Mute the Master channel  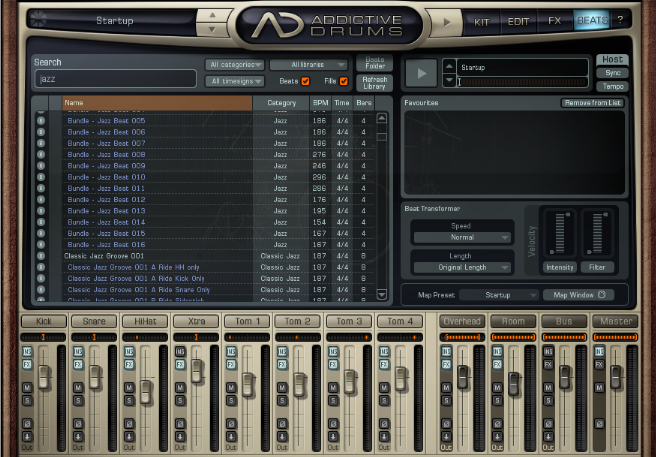[x=600, y=388]
